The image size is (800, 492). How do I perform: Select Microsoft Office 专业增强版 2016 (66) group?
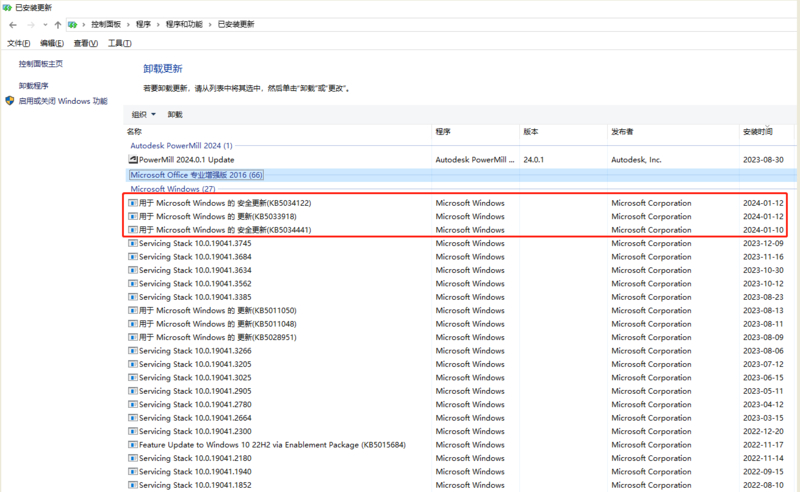(196, 175)
